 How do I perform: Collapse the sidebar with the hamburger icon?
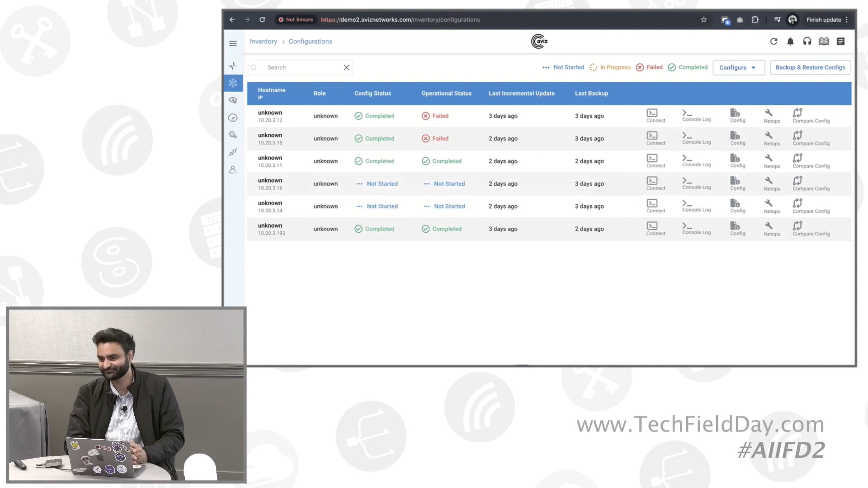coord(233,43)
